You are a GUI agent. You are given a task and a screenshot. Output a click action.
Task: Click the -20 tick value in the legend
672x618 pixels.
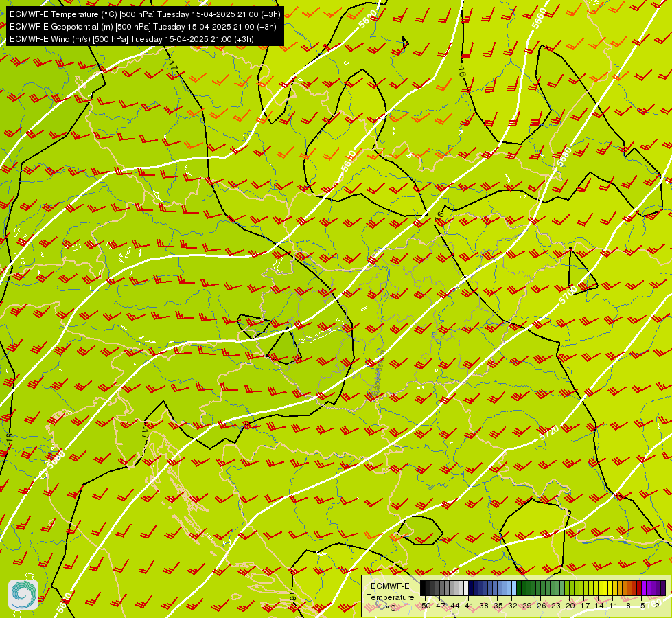tap(569, 606)
